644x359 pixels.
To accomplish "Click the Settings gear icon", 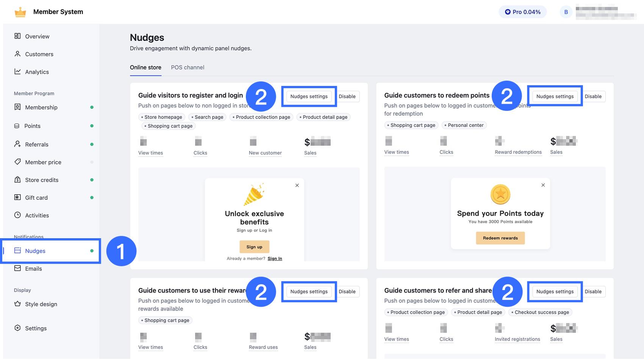I will coord(17,328).
